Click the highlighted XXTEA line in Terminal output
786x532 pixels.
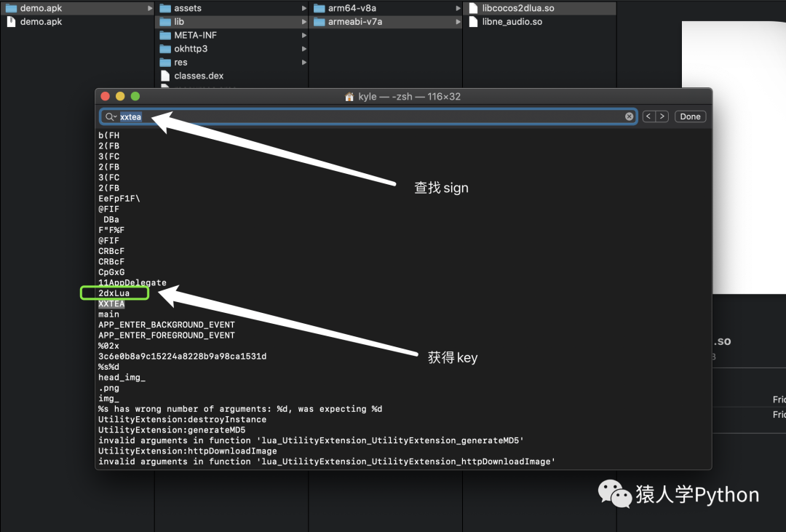tap(111, 304)
